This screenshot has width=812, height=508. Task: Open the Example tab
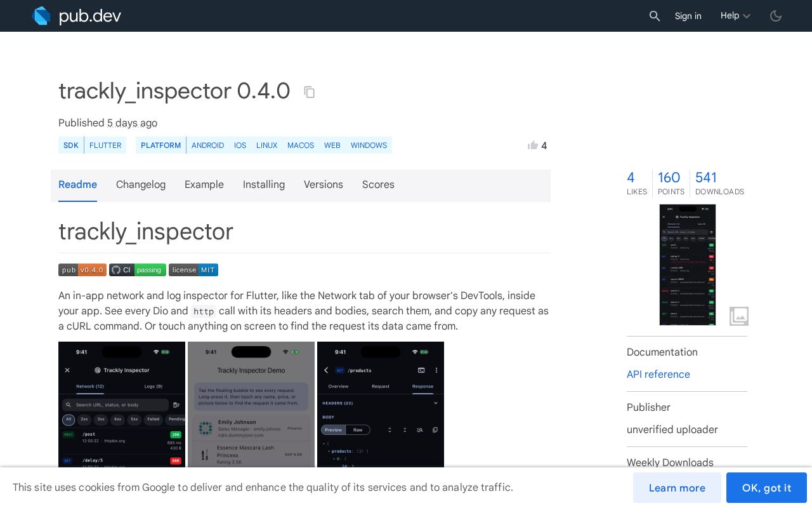(x=204, y=185)
